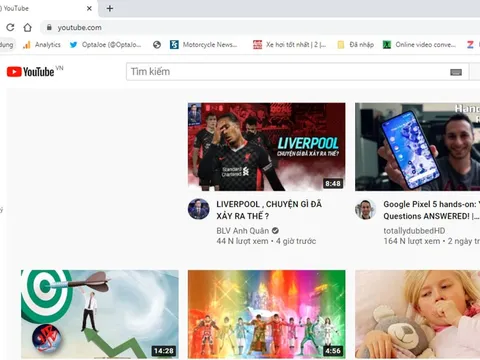Open the Xe hơi tốt nhất bookmark
The height and width of the screenshot is (360, 480).
click(x=289, y=45)
